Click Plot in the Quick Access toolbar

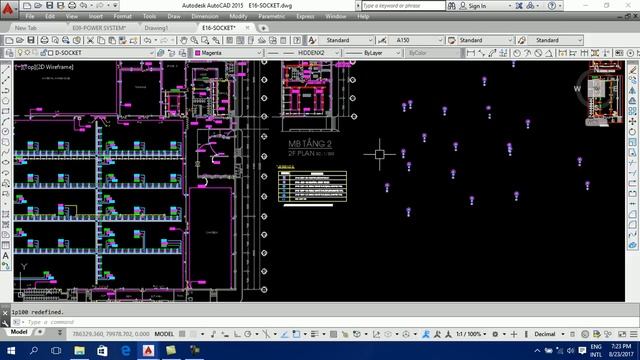pyautogui.click(x=72, y=6)
